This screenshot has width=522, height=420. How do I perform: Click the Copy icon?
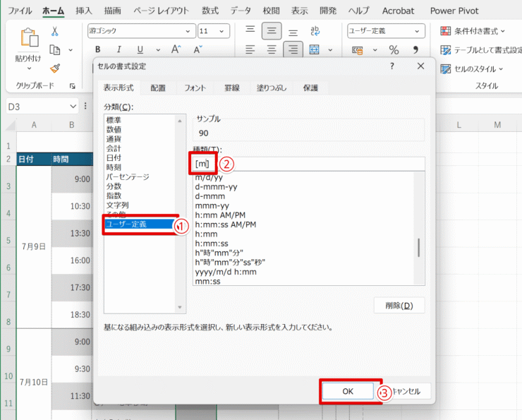[55, 50]
